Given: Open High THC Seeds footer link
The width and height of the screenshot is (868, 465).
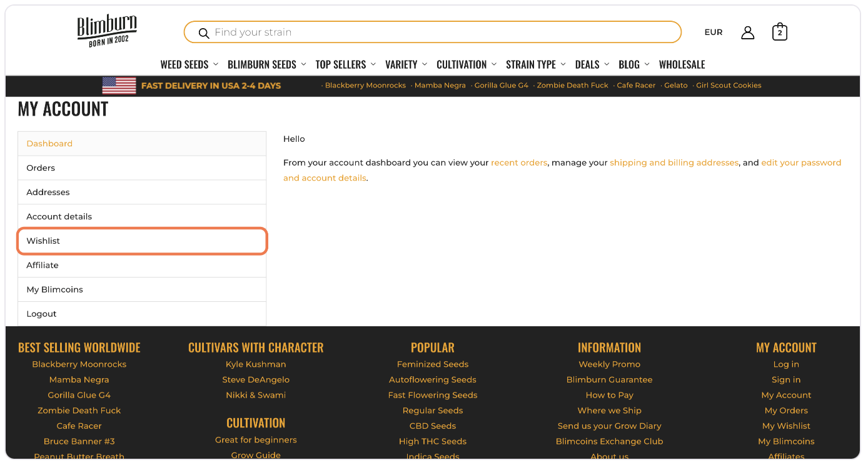Looking at the screenshot, I should [433, 441].
